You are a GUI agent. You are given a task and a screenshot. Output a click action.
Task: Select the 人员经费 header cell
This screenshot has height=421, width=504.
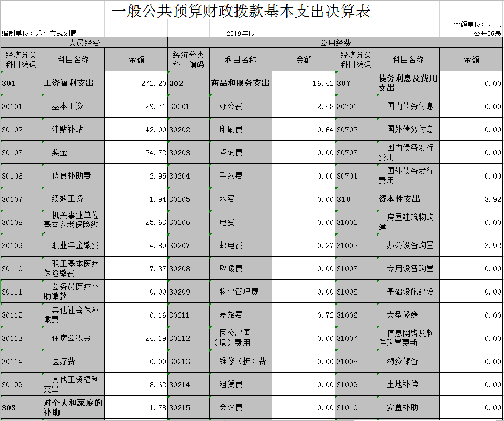[x=84, y=43]
